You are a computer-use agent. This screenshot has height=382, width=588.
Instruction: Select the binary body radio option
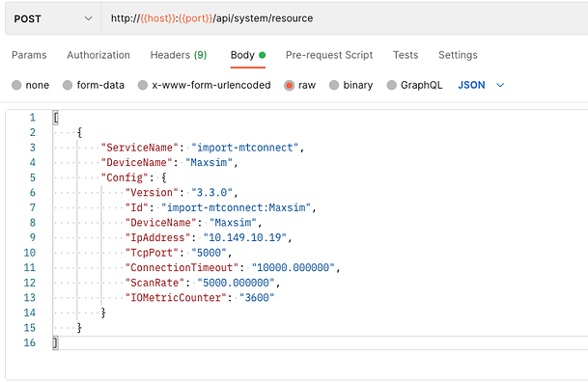point(334,85)
